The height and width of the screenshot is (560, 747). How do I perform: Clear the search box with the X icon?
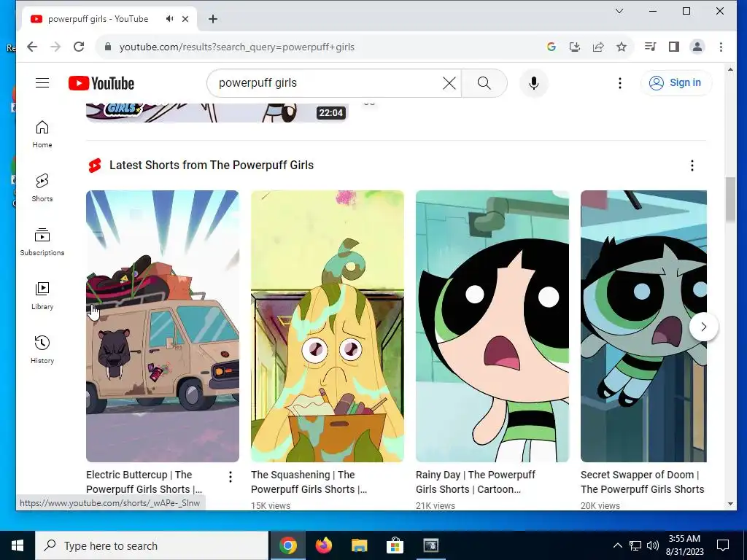tap(449, 83)
